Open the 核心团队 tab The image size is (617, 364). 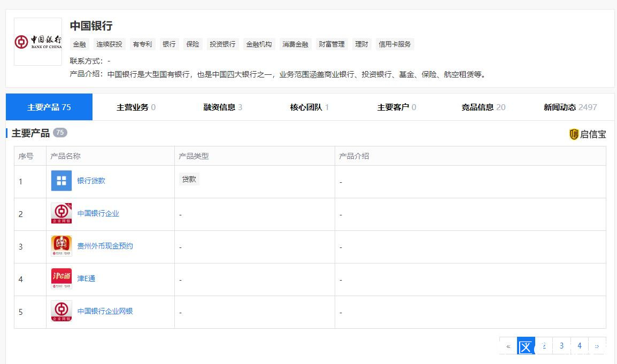309,107
